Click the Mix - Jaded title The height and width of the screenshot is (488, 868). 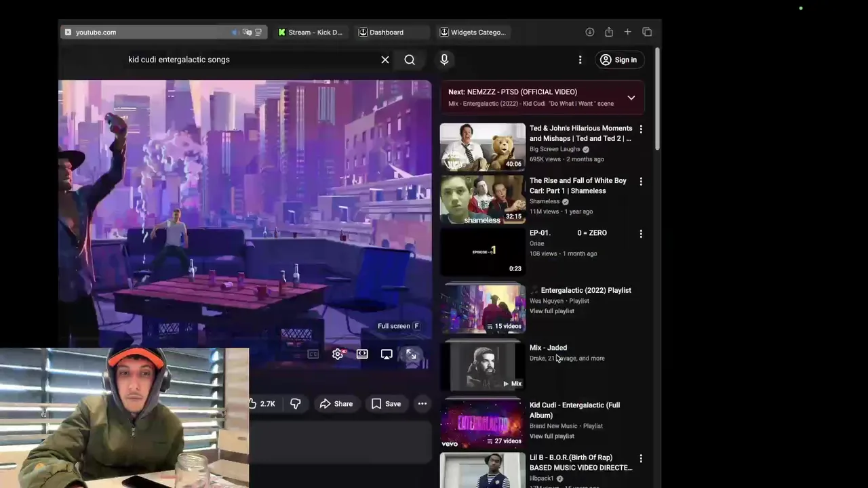[548, 348]
